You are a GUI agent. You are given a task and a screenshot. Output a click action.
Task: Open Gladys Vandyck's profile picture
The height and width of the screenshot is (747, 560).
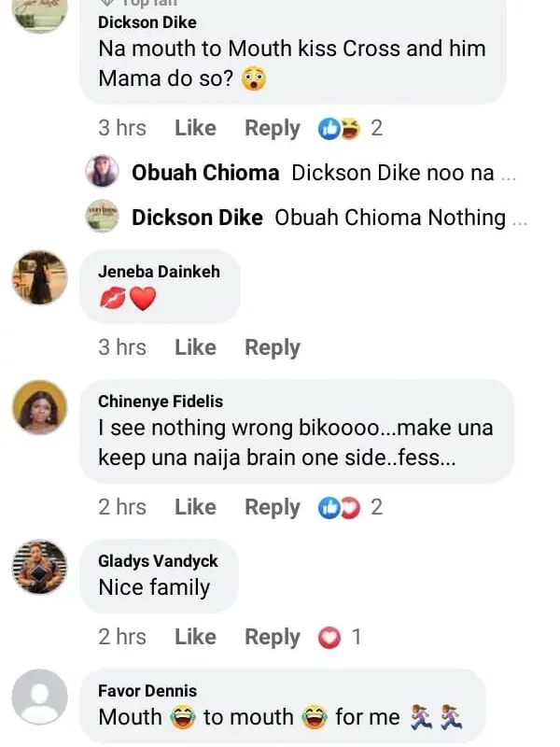pyautogui.click(x=40, y=567)
